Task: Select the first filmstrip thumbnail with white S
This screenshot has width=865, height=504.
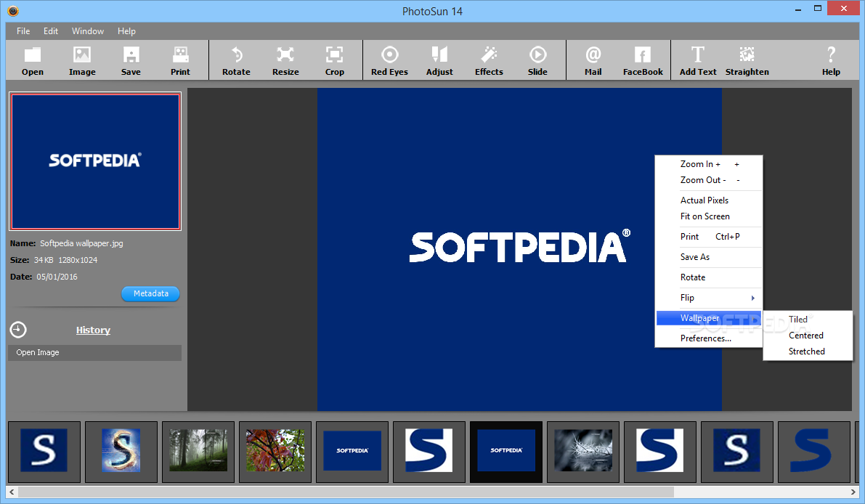Action: click(44, 451)
